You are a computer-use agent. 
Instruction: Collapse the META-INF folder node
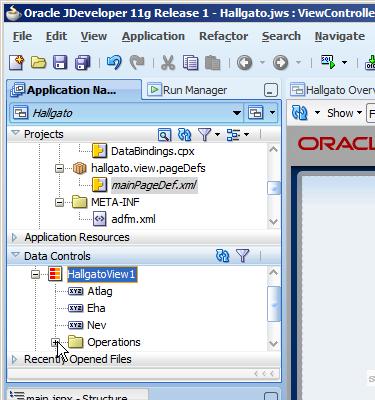59,202
